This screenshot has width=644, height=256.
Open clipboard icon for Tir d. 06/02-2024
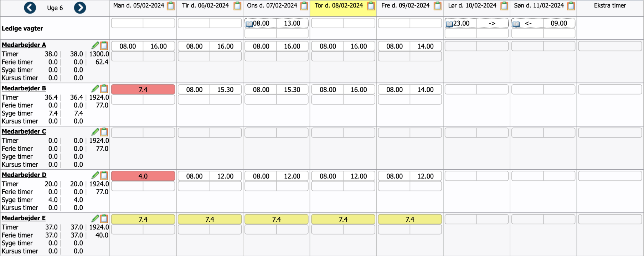pyautogui.click(x=237, y=6)
